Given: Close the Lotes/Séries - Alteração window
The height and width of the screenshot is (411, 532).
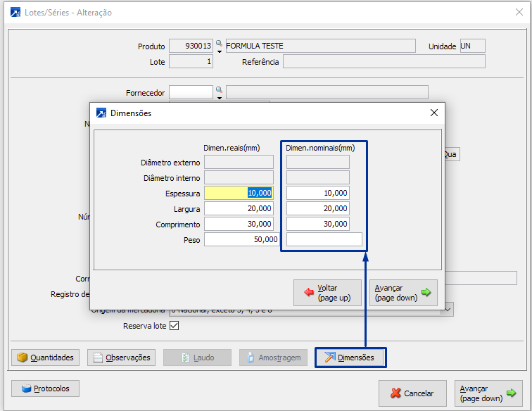Looking at the screenshot, I should click(x=519, y=12).
